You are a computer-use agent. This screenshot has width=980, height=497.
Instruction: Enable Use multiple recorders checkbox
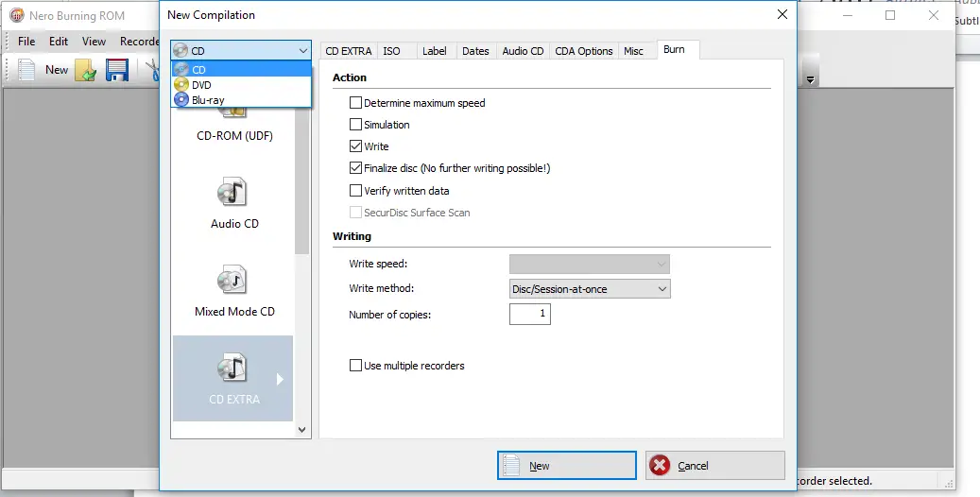pyautogui.click(x=355, y=366)
